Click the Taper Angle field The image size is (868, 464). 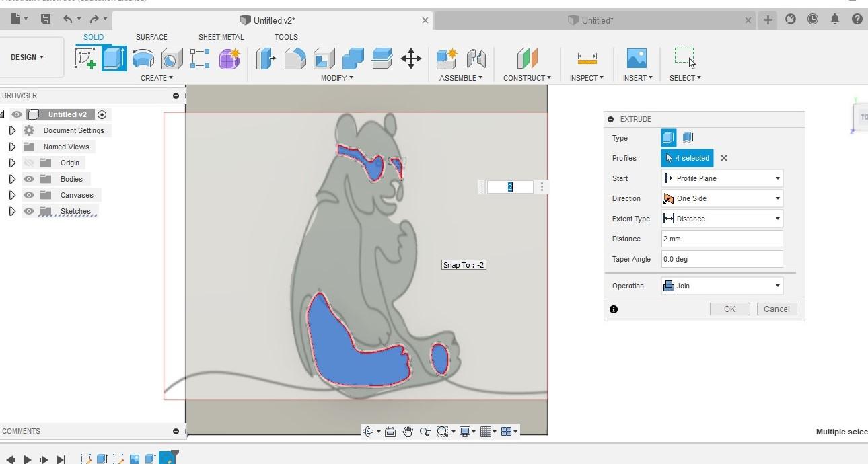click(x=722, y=259)
